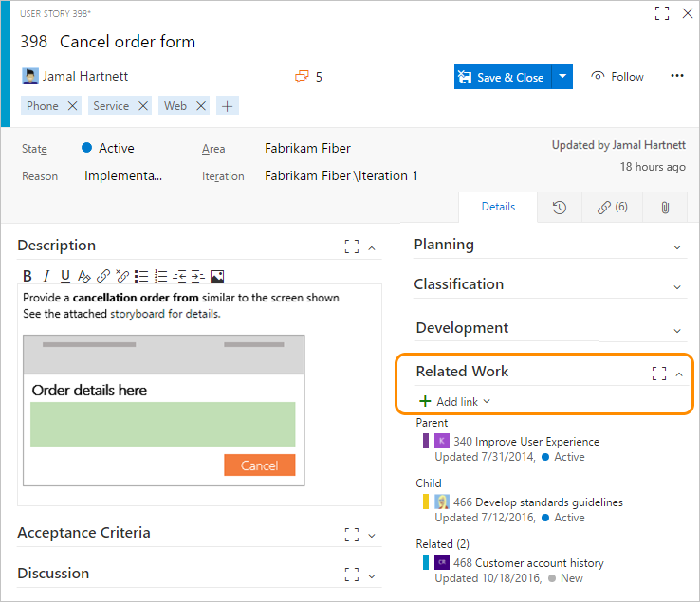Expand the Discussion section

[x=372, y=576]
